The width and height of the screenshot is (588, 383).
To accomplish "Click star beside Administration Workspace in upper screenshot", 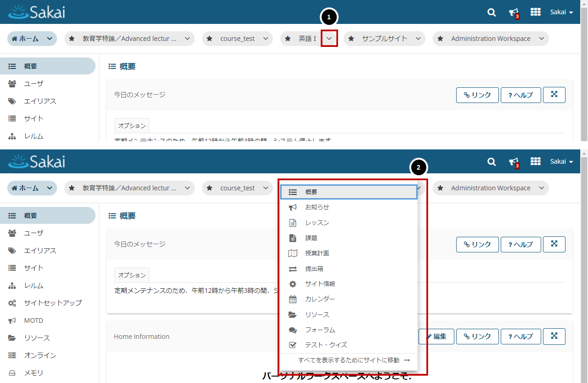I will [x=441, y=39].
